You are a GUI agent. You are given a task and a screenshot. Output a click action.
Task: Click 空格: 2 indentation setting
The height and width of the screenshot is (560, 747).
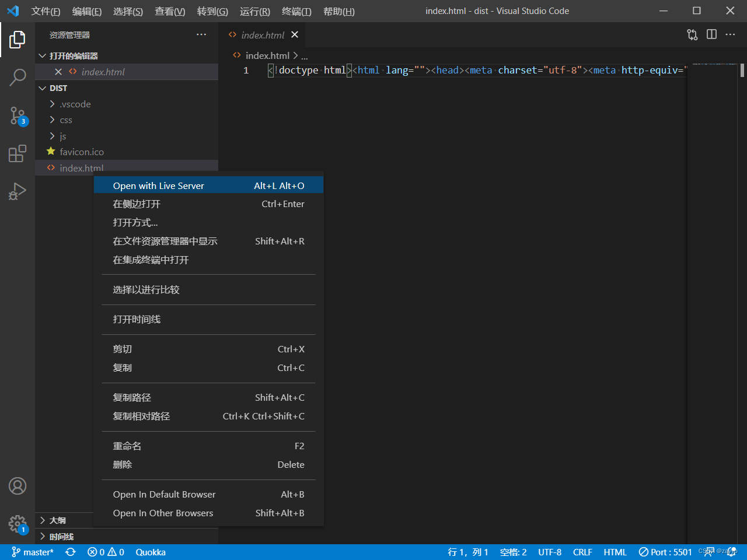[514, 552]
